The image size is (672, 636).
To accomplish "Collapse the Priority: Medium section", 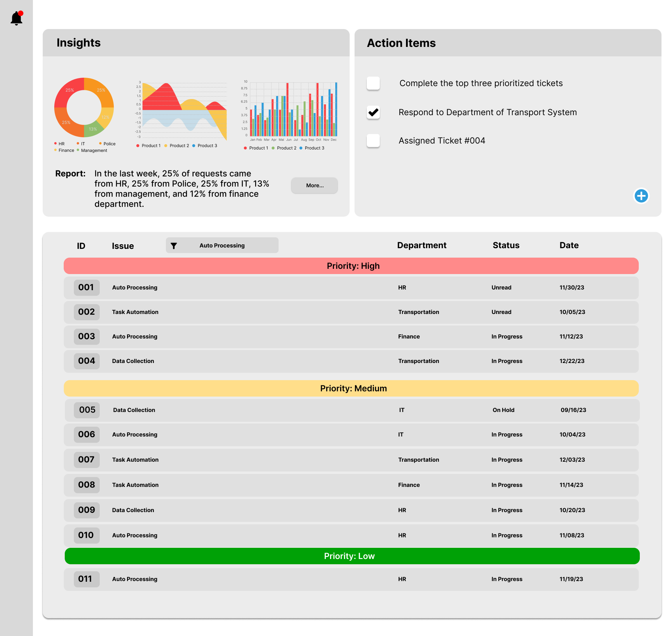I will point(351,389).
